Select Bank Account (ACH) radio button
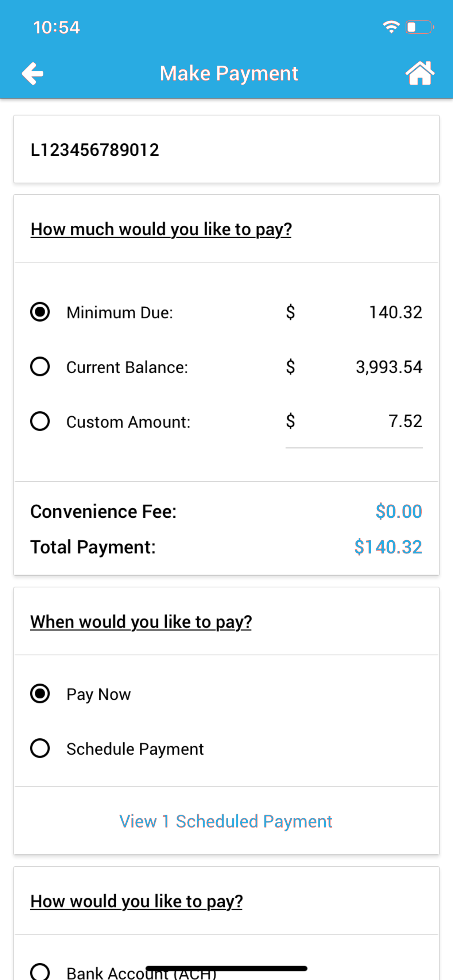 (40, 972)
